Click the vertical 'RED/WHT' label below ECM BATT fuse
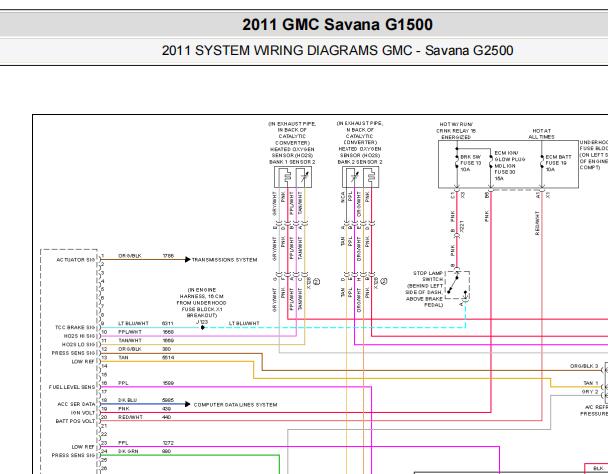The image size is (608, 474). (x=537, y=223)
